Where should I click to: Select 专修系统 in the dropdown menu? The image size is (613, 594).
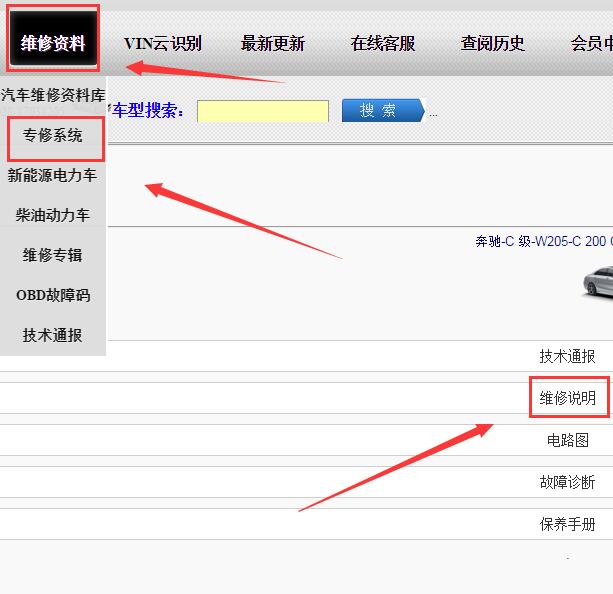pos(53,136)
